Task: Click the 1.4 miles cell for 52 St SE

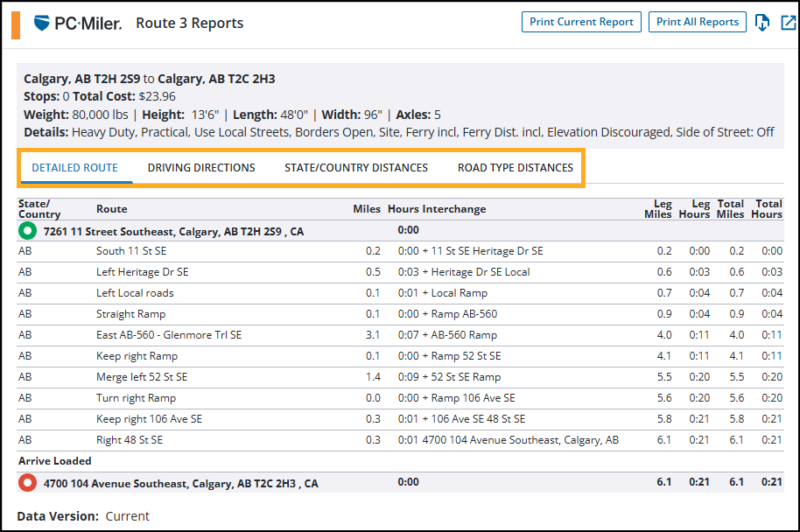Action: (x=373, y=377)
